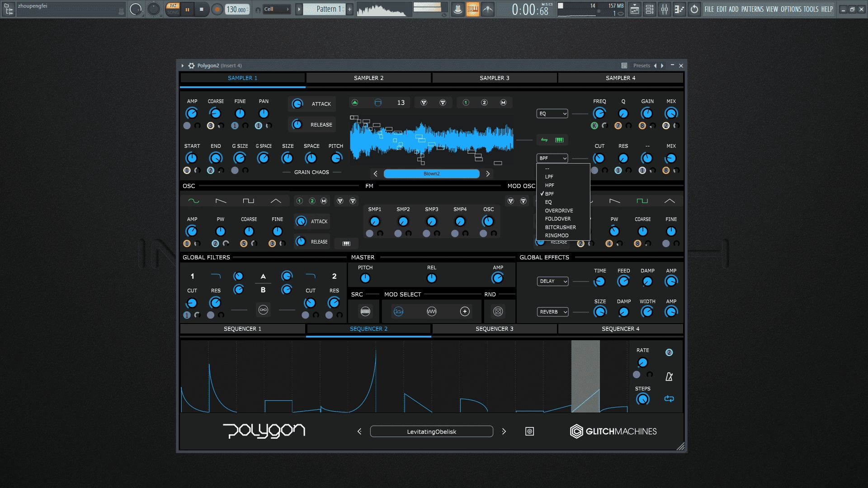Select the sine waveform for OSC
Image resolution: width=868 pixels, height=488 pixels.
pos(193,201)
